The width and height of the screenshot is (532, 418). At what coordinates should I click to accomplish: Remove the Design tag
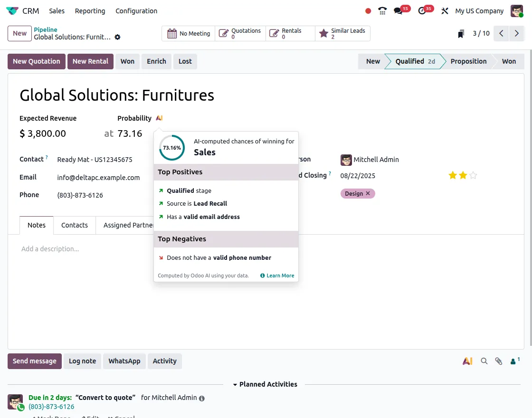coord(368,193)
